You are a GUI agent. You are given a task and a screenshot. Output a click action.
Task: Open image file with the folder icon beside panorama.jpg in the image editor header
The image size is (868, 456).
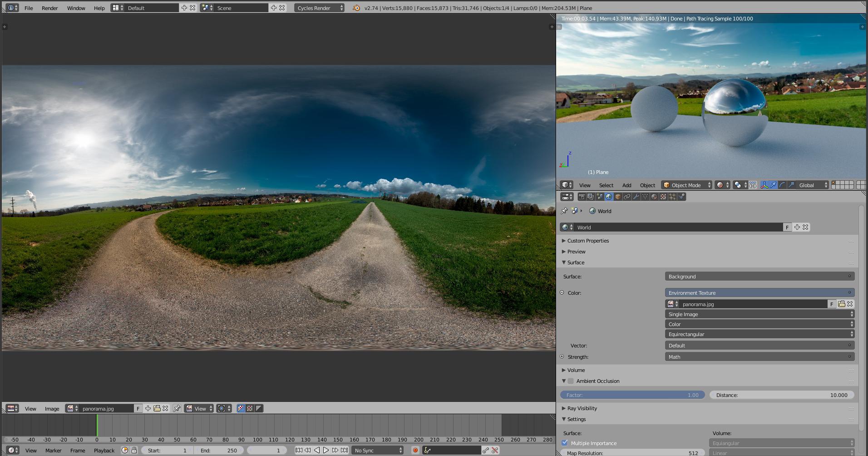tap(157, 408)
